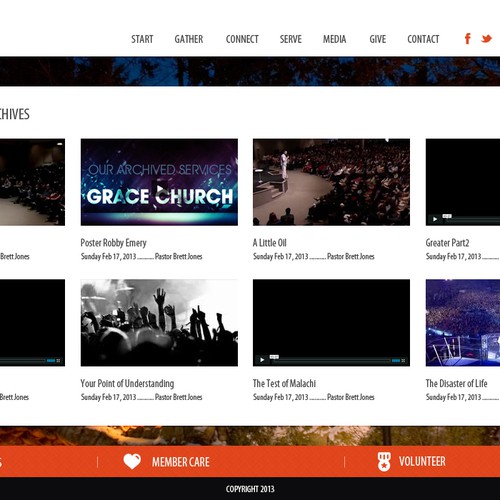This screenshot has height=500, width=500.
Task: Click the play icon on Grace Church video
Action: pyautogui.click(x=160, y=189)
